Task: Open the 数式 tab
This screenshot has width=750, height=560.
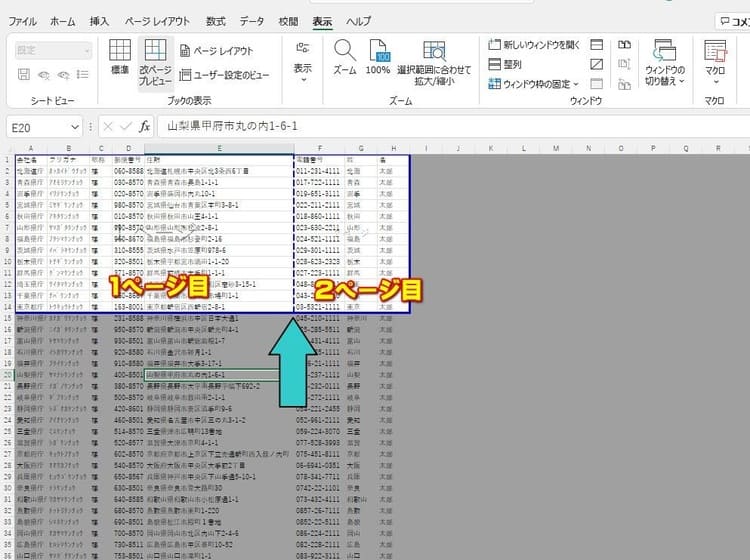Action: click(215, 22)
